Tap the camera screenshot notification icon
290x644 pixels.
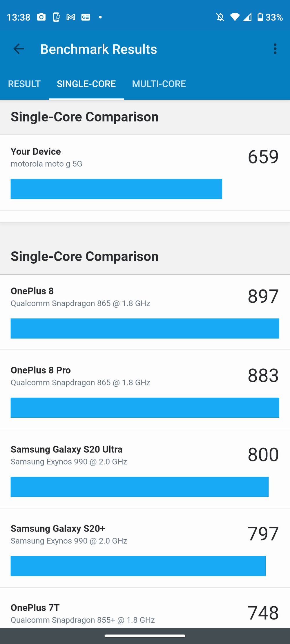pyautogui.click(x=41, y=17)
